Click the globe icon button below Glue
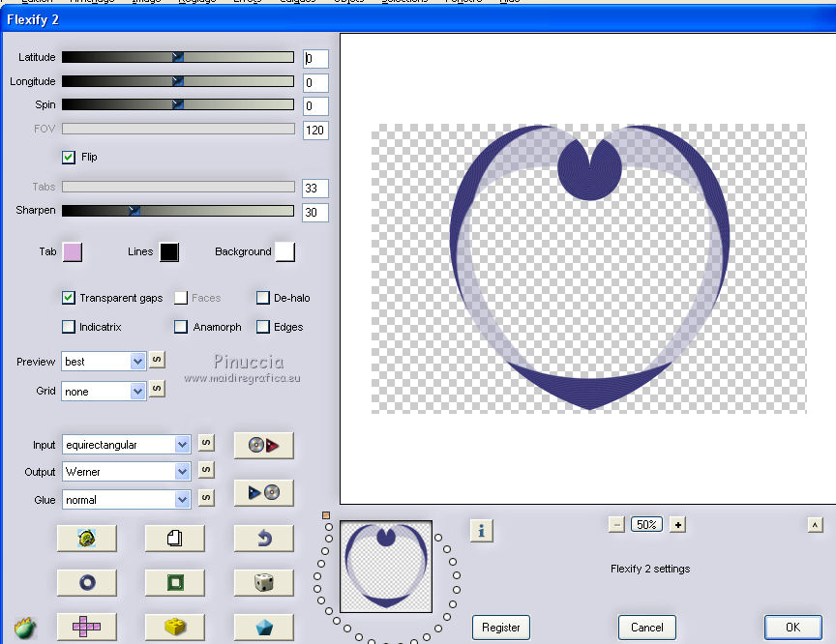This screenshot has height=644, width=836. click(x=86, y=538)
